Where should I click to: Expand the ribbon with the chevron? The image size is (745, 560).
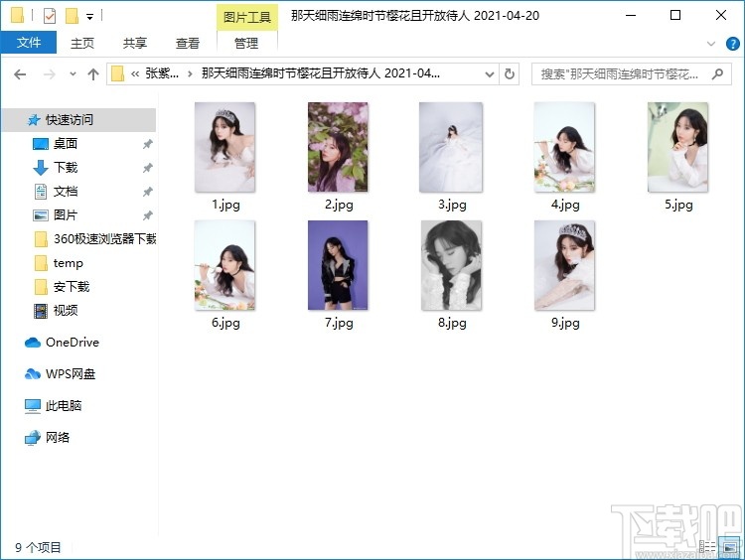point(711,44)
